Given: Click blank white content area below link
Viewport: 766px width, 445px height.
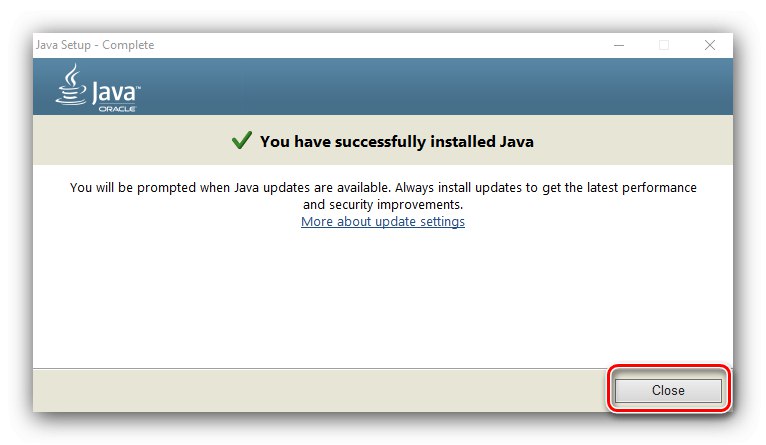Looking at the screenshot, I should (383, 300).
